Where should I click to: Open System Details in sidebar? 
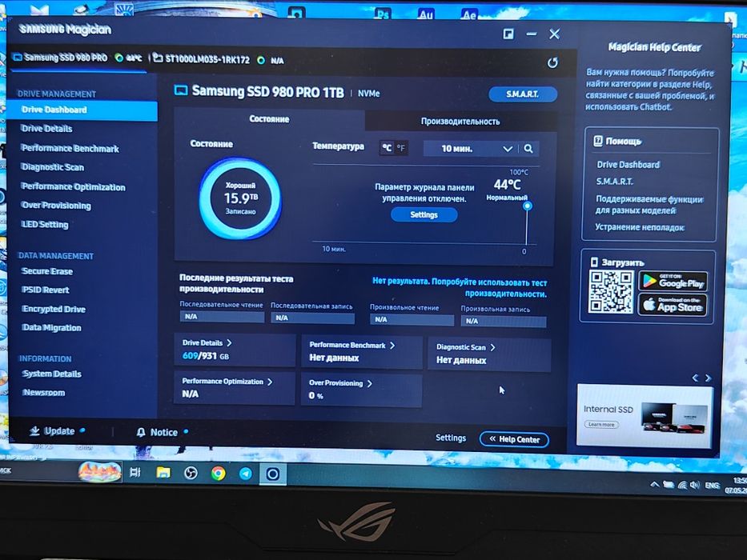(x=52, y=374)
